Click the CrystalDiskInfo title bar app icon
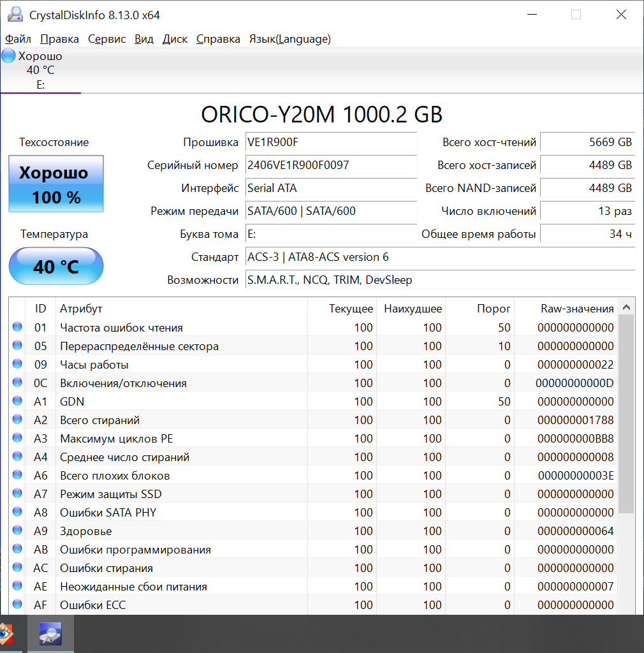Image resolution: width=644 pixels, height=653 pixels. click(15, 14)
